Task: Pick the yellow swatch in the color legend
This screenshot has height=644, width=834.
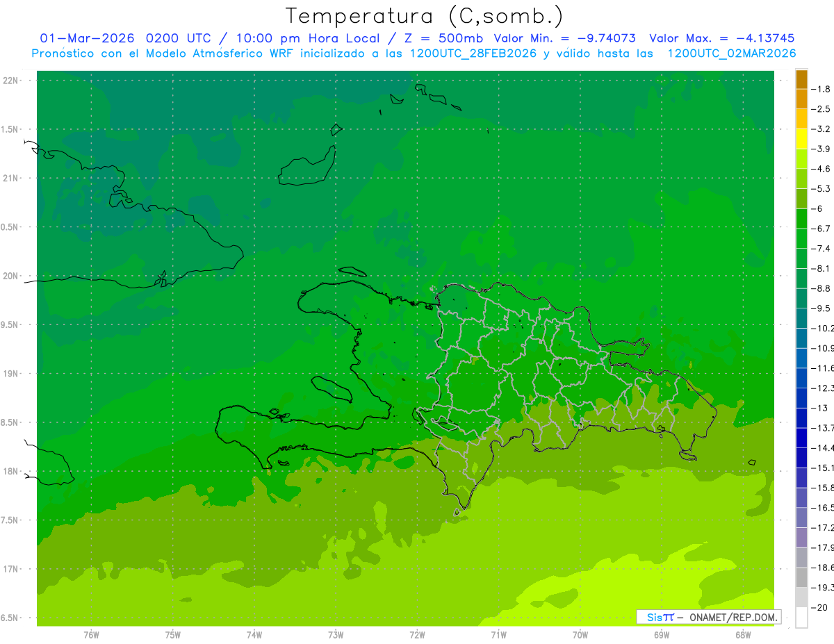Action: 801,139
